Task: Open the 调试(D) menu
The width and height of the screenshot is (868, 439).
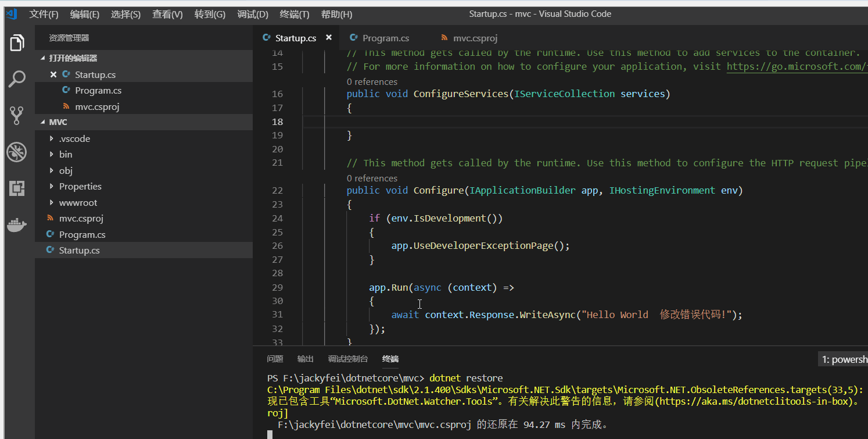Action: pyautogui.click(x=253, y=15)
